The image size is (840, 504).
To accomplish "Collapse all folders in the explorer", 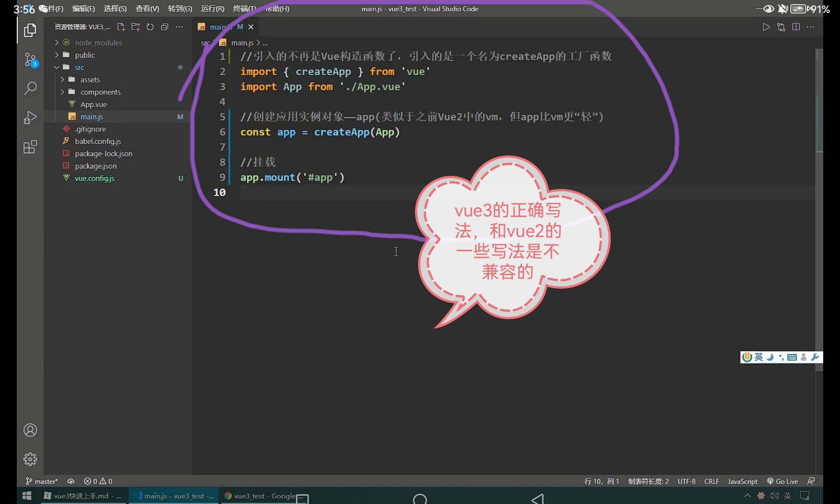I will click(165, 27).
